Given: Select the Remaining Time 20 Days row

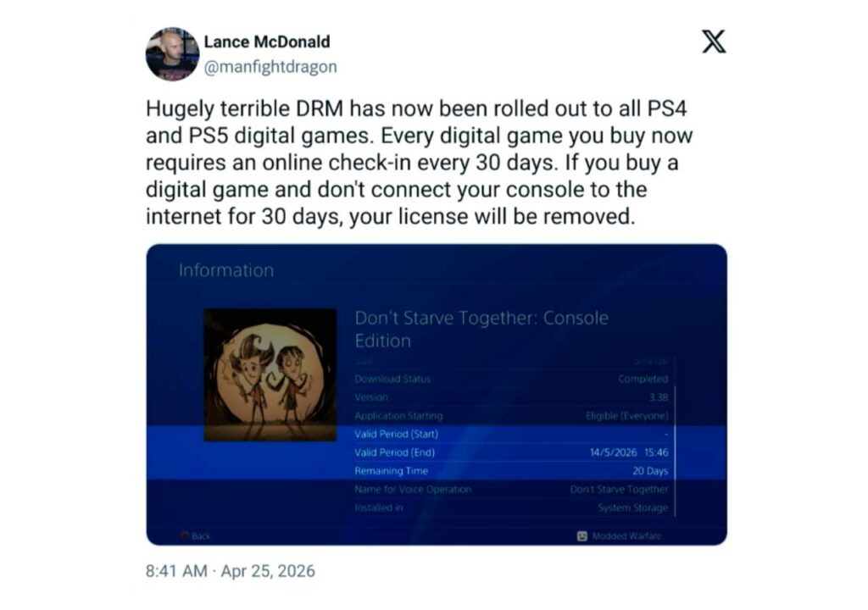Looking at the screenshot, I should [x=511, y=471].
